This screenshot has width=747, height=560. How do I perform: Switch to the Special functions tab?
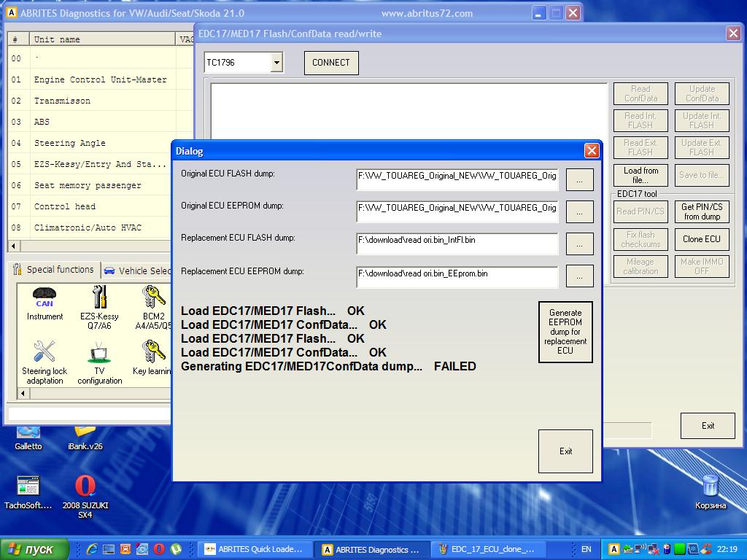click(x=53, y=270)
